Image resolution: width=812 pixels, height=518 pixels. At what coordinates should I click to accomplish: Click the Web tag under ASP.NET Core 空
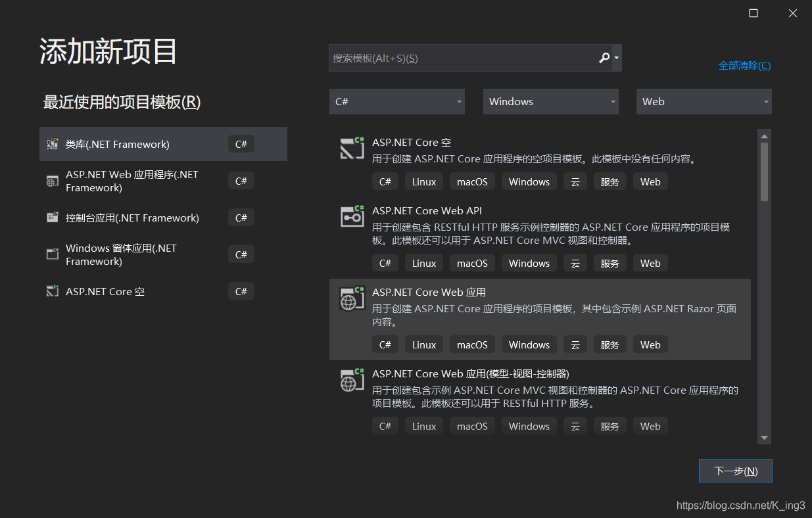tap(650, 181)
